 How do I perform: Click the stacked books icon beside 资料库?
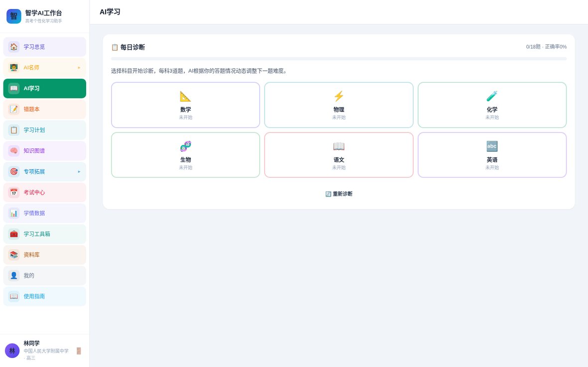point(14,255)
